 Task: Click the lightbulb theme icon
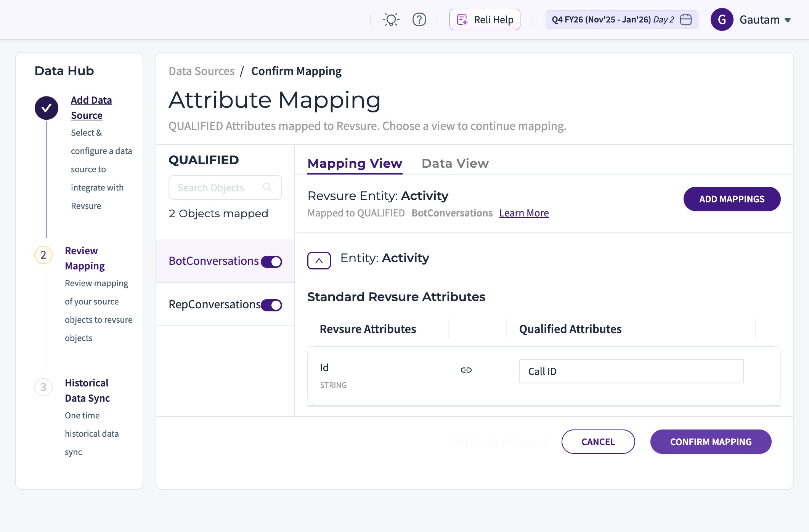(391, 19)
